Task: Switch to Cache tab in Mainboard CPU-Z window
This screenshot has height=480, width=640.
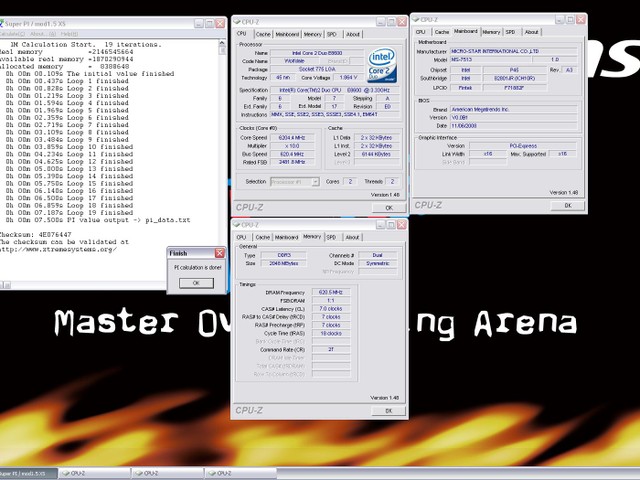Action: (442, 32)
